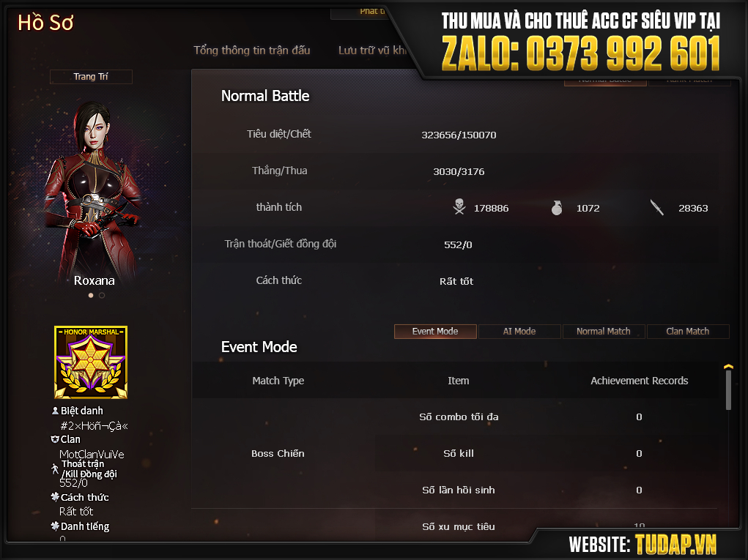
Task: Click the Biệt danh person icon
Action: point(55,411)
